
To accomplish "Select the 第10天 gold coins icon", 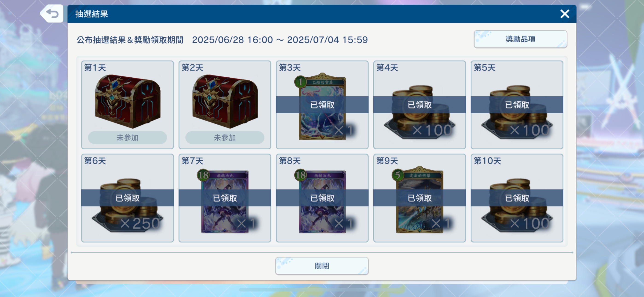I will tap(517, 205).
